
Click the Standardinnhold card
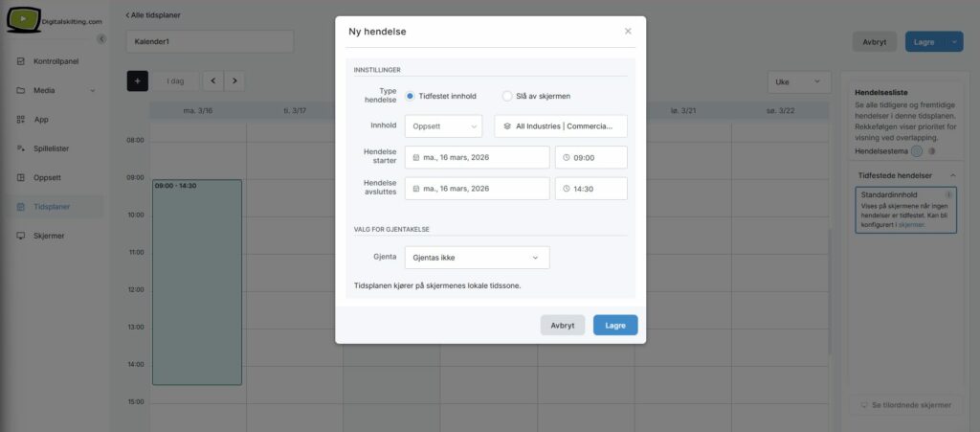905,210
